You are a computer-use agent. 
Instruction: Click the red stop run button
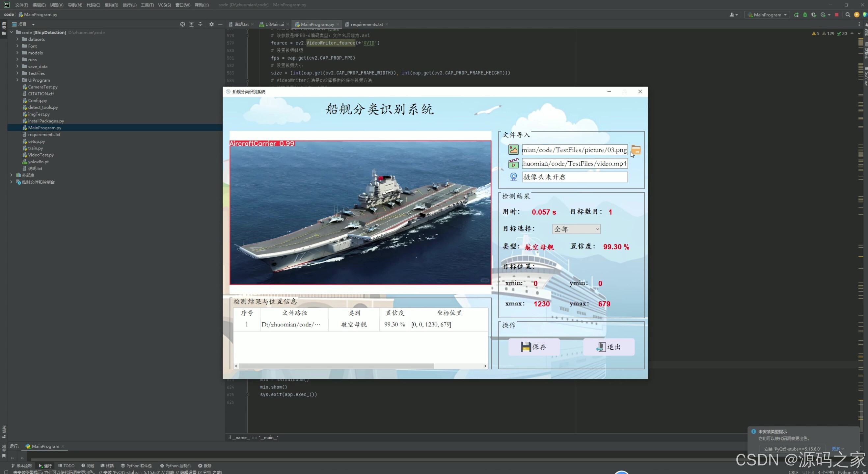click(x=836, y=15)
